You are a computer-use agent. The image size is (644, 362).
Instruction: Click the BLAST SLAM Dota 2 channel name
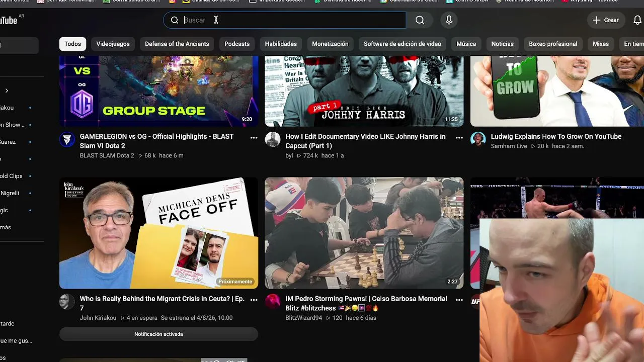point(107,156)
